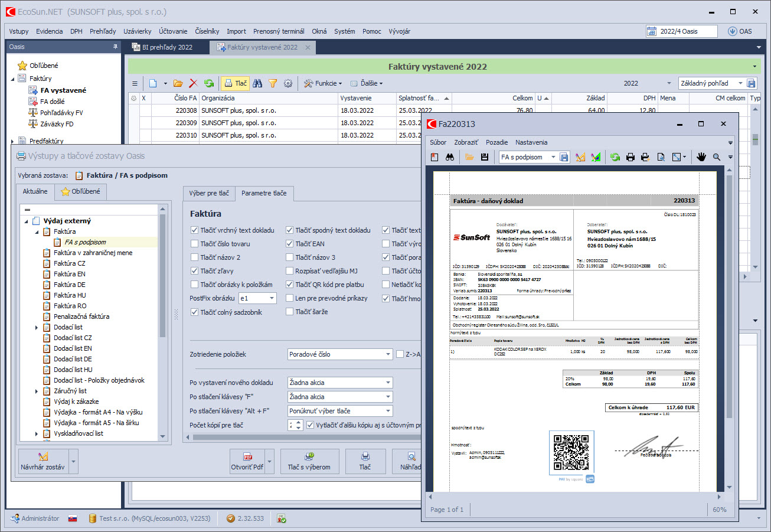This screenshot has width=771, height=532.
Task: Open the Zotriedenie položiek dropdown
Action: [388, 354]
